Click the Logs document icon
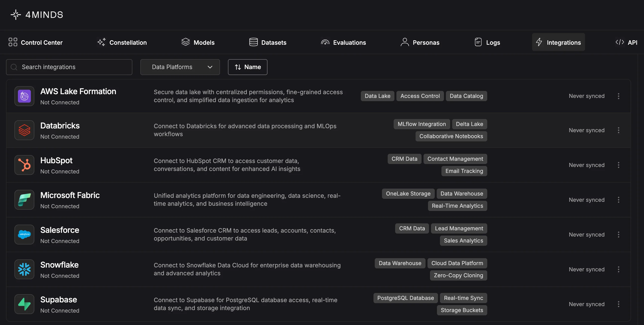Image resolution: width=644 pixels, height=325 pixels. point(478,42)
